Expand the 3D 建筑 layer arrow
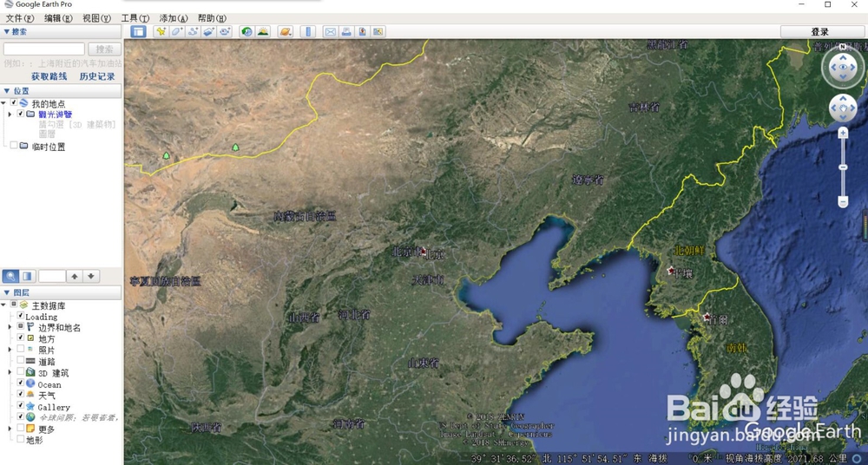The height and width of the screenshot is (465, 868). 10,372
